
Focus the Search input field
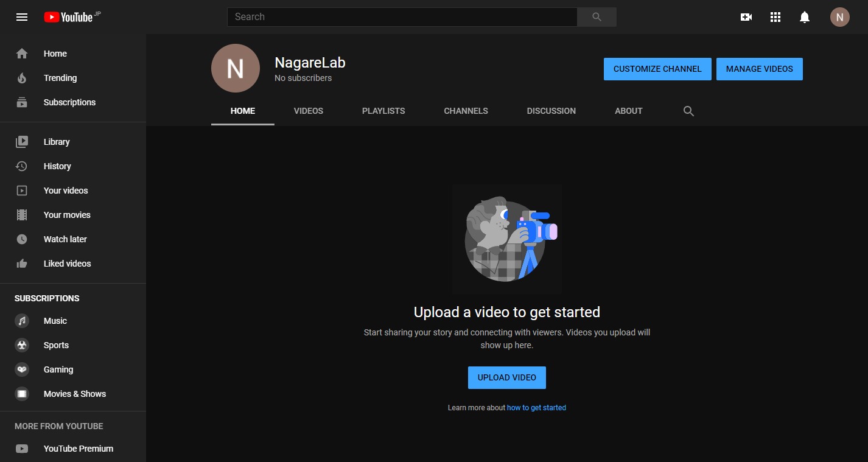pyautogui.click(x=402, y=17)
